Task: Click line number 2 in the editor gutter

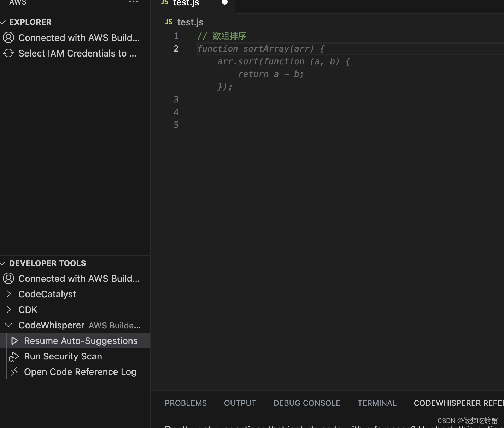Action: pos(176,48)
